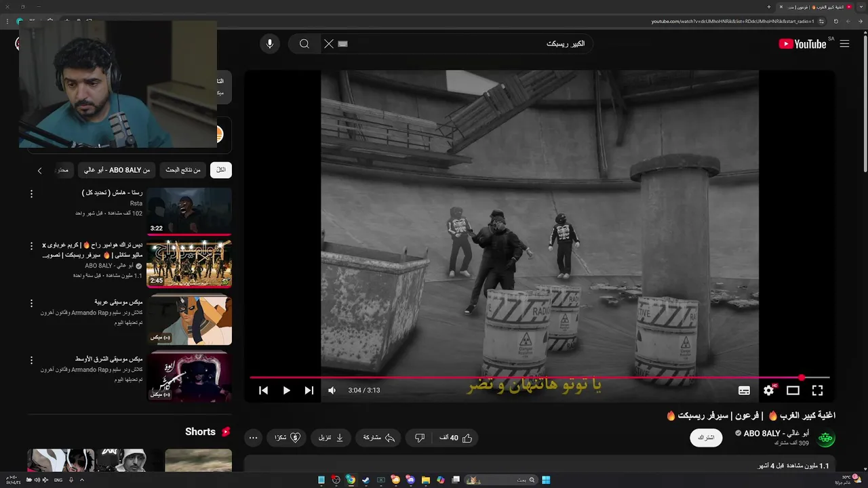The width and height of the screenshot is (868, 488).
Task: Click the browser address bar URL
Action: coord(733,21)
